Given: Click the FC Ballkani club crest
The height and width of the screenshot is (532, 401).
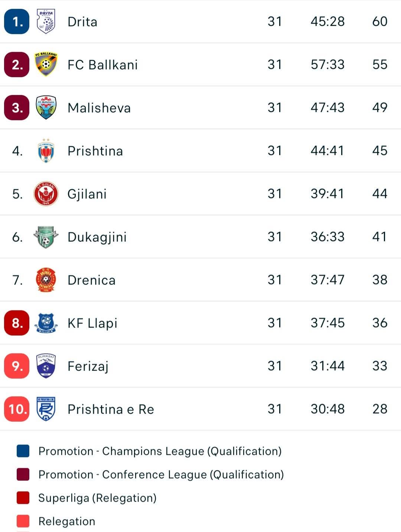Looking at the screenshot, I should click(x=46, y=65).
